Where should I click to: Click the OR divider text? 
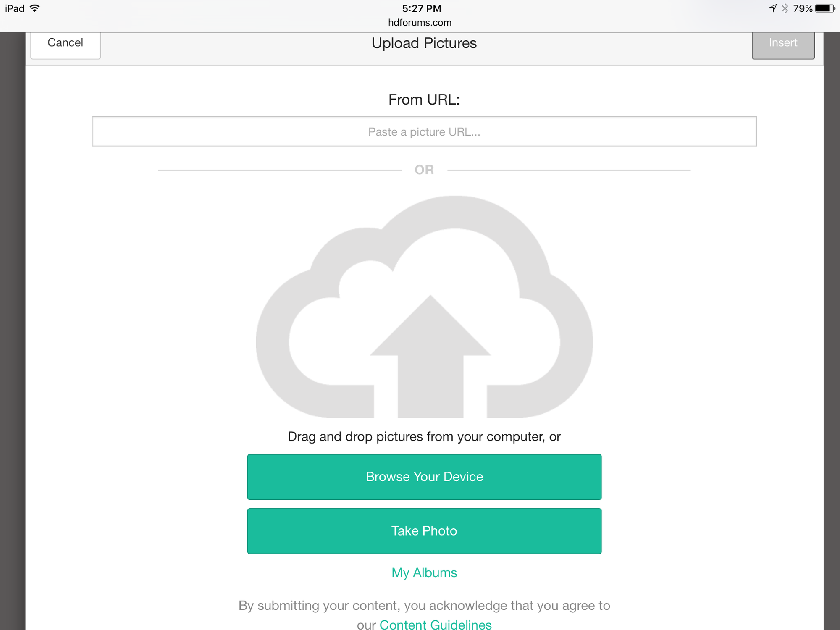coord(424,170)
